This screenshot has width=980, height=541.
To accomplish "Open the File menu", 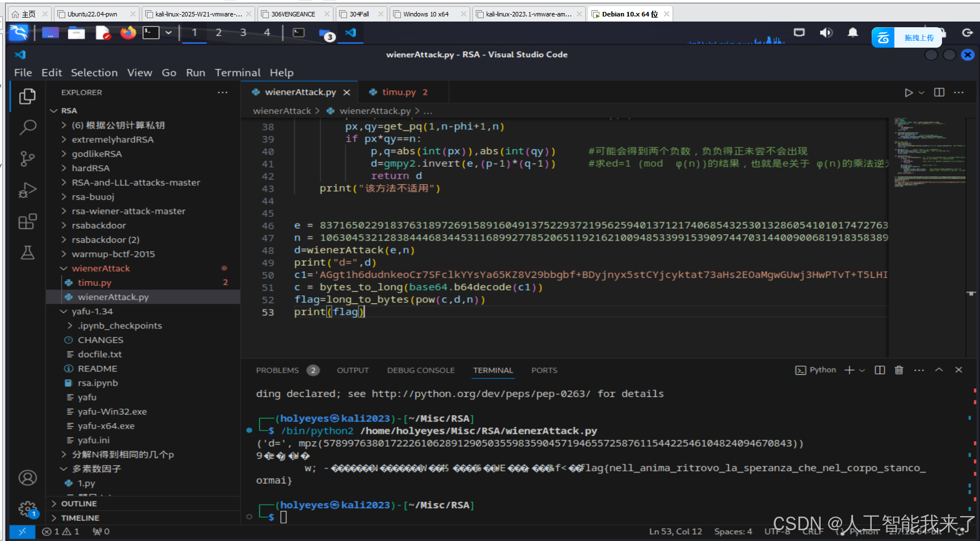I will coord(23,73).
